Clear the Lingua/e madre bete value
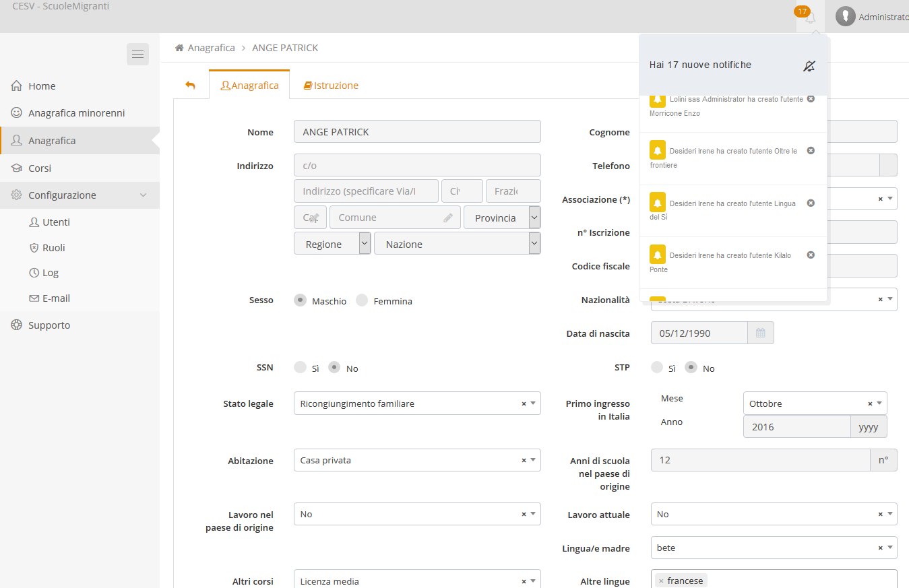This screenshot has width=909, height=588. pyautogui.click(x=880, y=548)
